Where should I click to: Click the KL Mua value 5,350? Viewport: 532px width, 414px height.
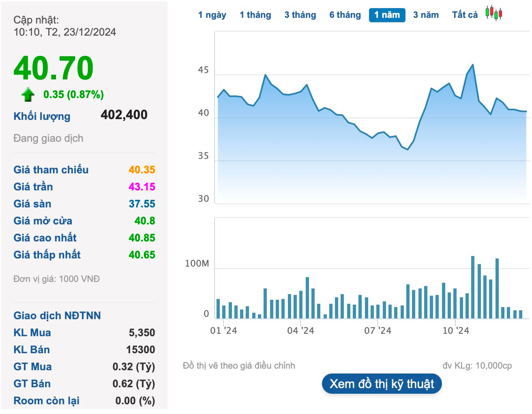[142, 333]
